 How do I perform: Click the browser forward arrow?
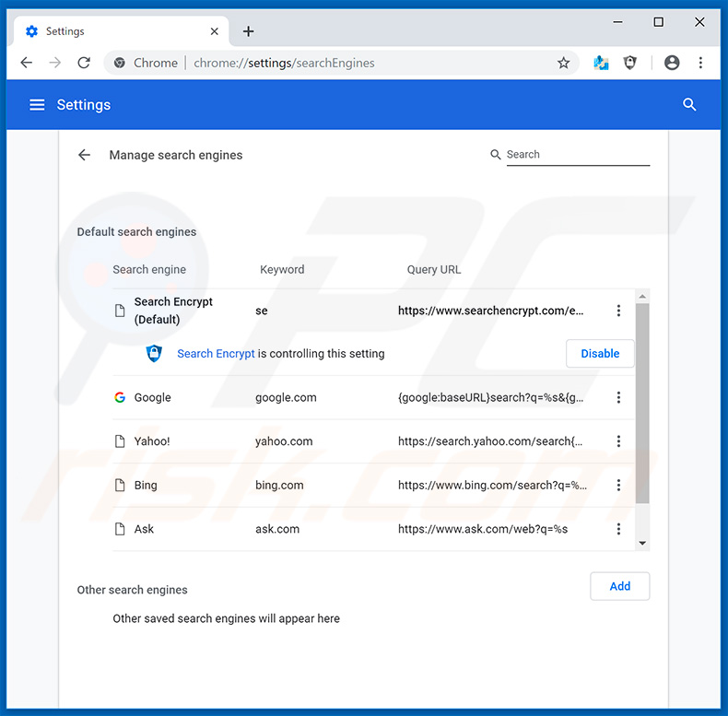54,63
